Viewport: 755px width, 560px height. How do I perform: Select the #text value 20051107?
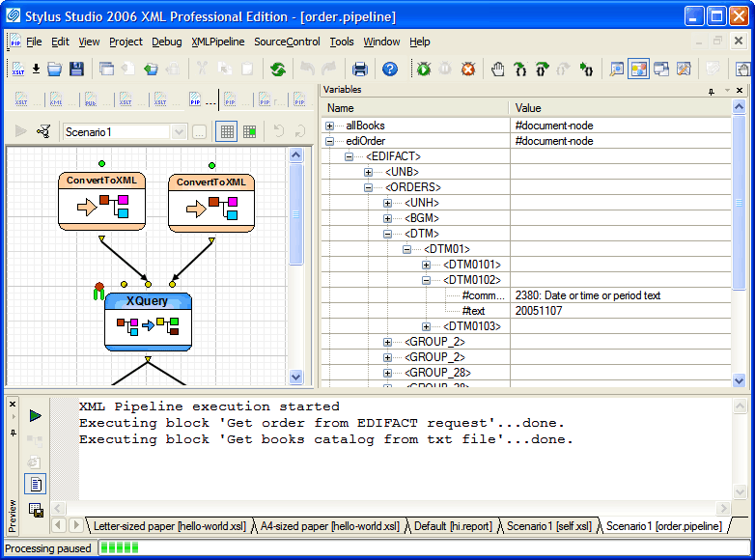point(539,311)
